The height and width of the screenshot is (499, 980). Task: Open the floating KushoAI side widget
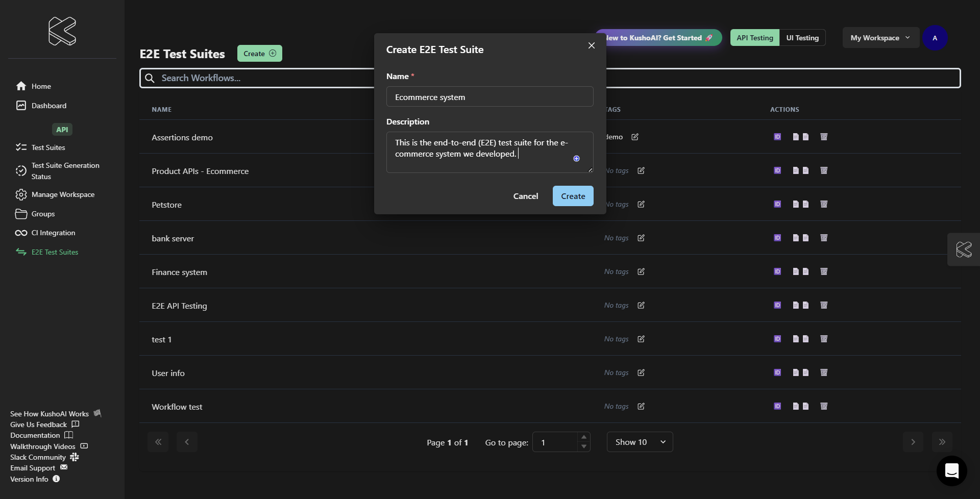coord(964,249)
